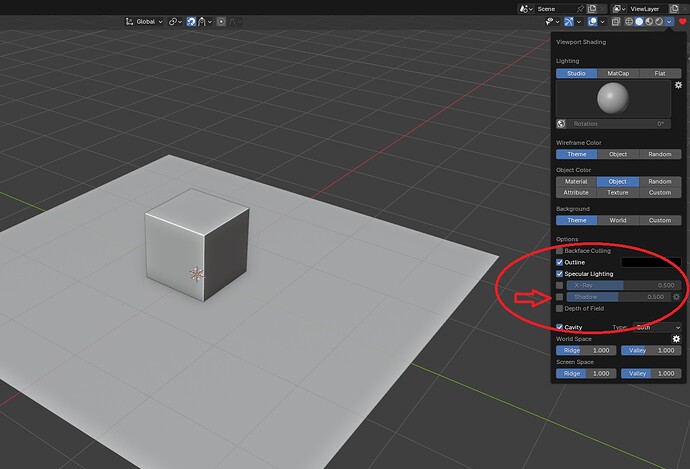Select MatCap lighting tab
The height and width of the screenshot is (469, 690).
618,73
